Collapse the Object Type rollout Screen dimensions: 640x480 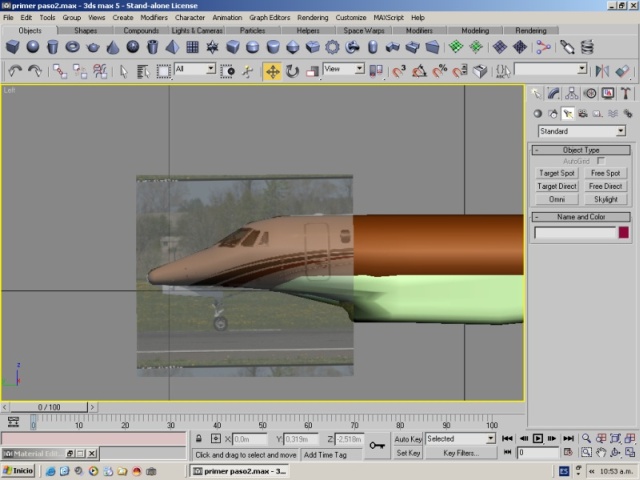click(580, 150)
